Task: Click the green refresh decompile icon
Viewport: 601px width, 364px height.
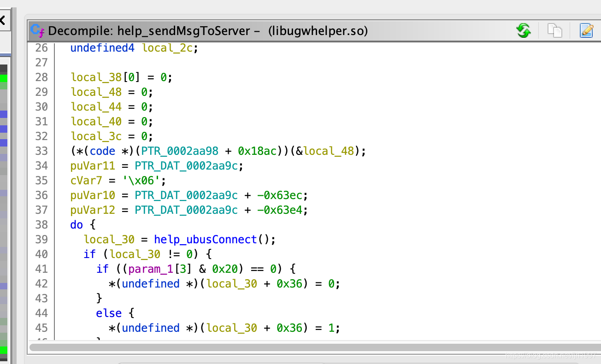Action: pyautogui.click(x=523, y=31)
